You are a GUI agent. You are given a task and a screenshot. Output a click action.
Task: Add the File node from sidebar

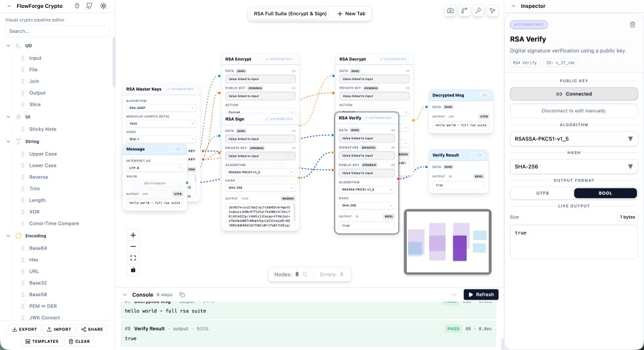34,70
